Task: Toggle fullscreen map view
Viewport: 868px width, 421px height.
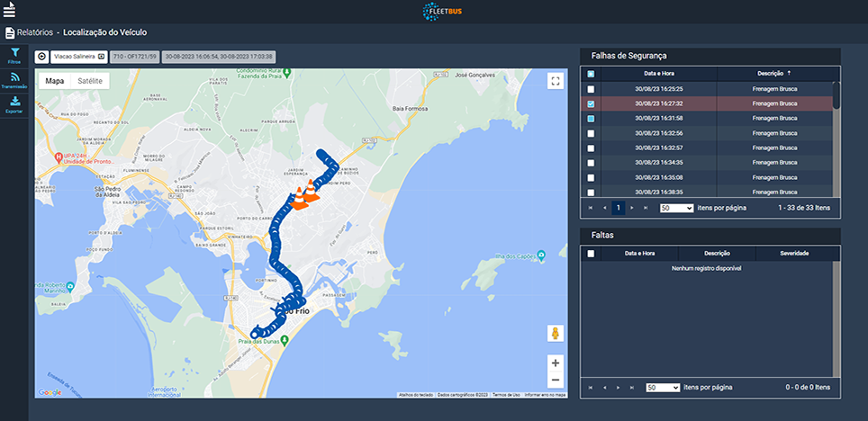Action: pos(556,81)
